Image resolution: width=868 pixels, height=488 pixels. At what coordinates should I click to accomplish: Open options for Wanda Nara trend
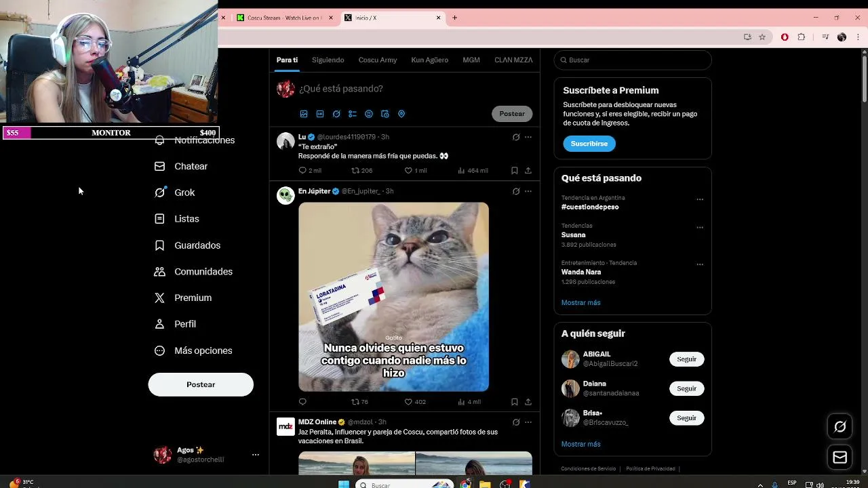point(700,264)
